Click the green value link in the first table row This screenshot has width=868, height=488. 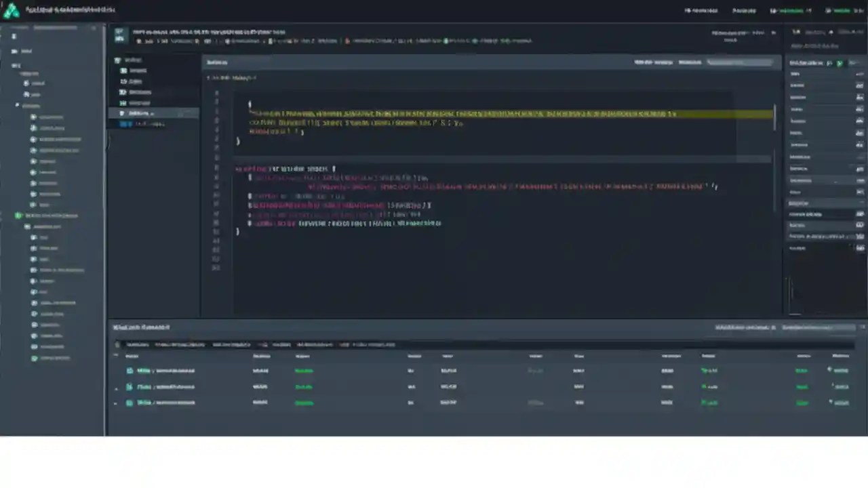point(709,370)
